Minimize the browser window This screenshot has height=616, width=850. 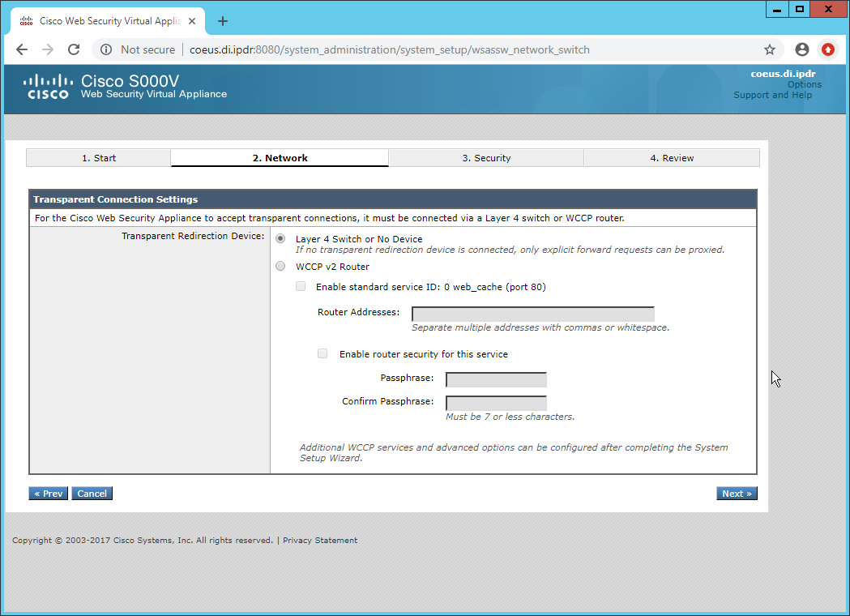[777, 9]
